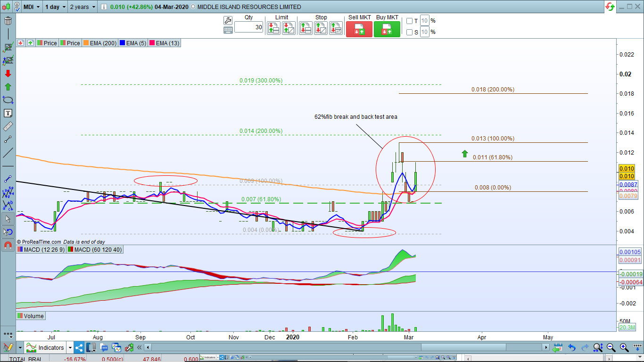Click the EMA (5) legend tab

[x=133, y=43]
